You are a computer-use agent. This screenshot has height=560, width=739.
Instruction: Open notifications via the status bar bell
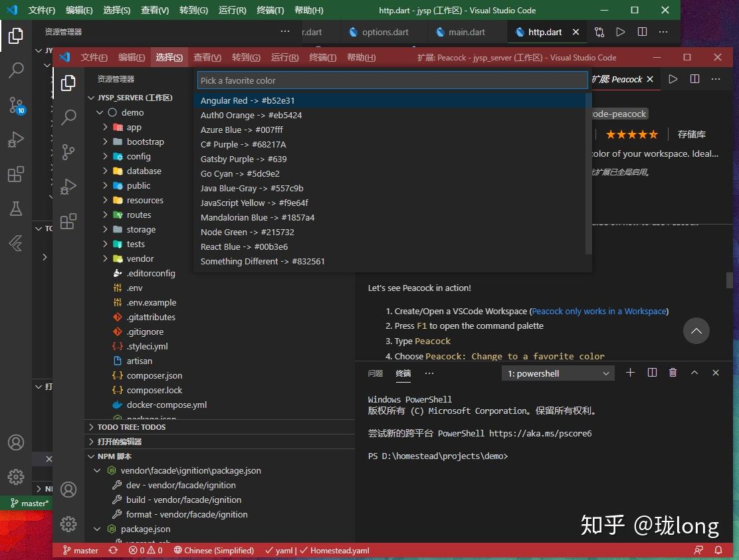[718, 550]
